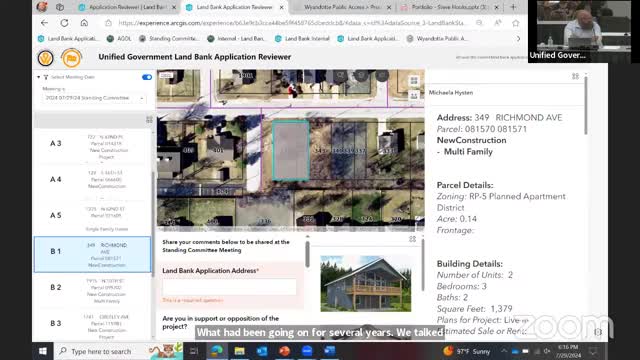Viewport: 640px width, 360px height.
Task: Click the middle round map tool button
Action: coord(361,75)
